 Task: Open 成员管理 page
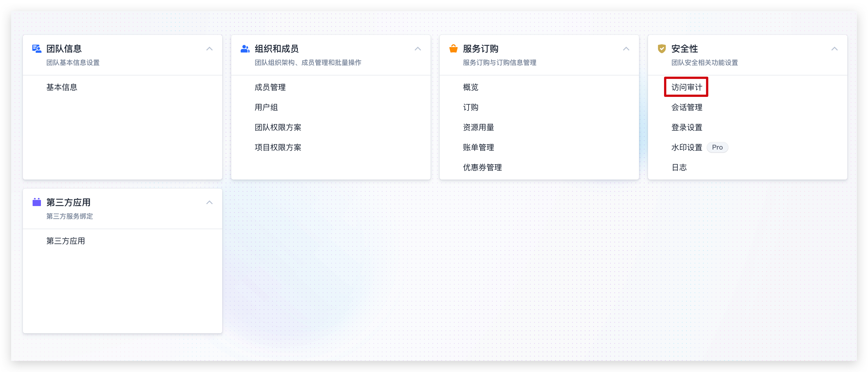click(270, 87)
